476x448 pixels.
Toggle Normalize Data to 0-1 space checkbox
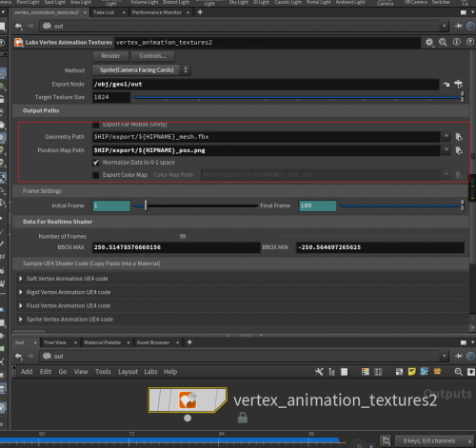pyautogui.click(x=96, y=163)
